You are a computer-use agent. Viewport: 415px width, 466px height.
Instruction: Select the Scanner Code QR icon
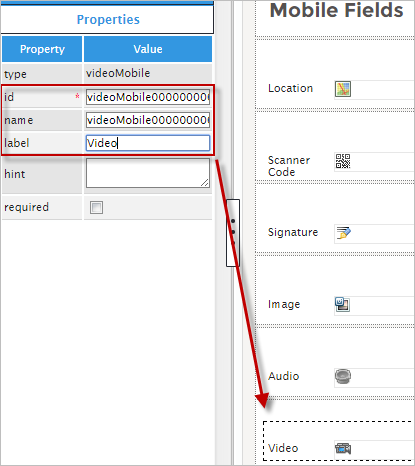(x=343, y=161)
